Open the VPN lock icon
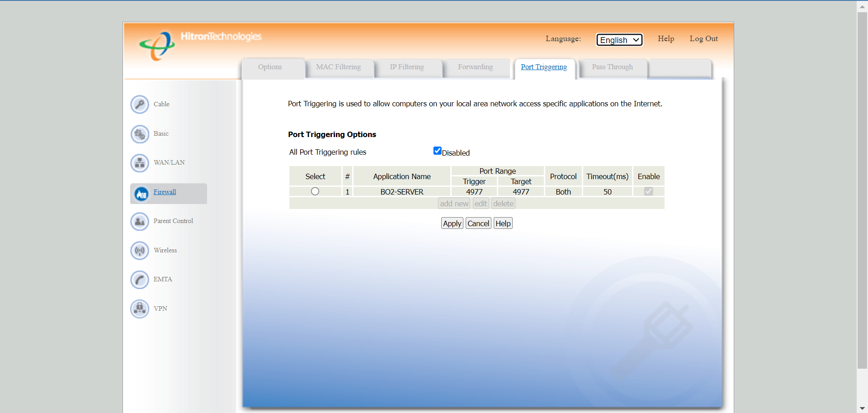 click(x=140, y=309)
